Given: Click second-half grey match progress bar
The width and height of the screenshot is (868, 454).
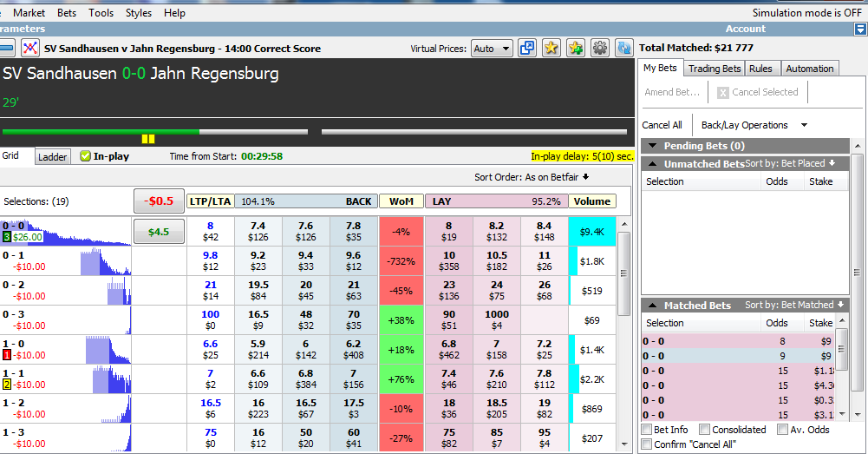Looking at the screenshot, I should [473, 132].
